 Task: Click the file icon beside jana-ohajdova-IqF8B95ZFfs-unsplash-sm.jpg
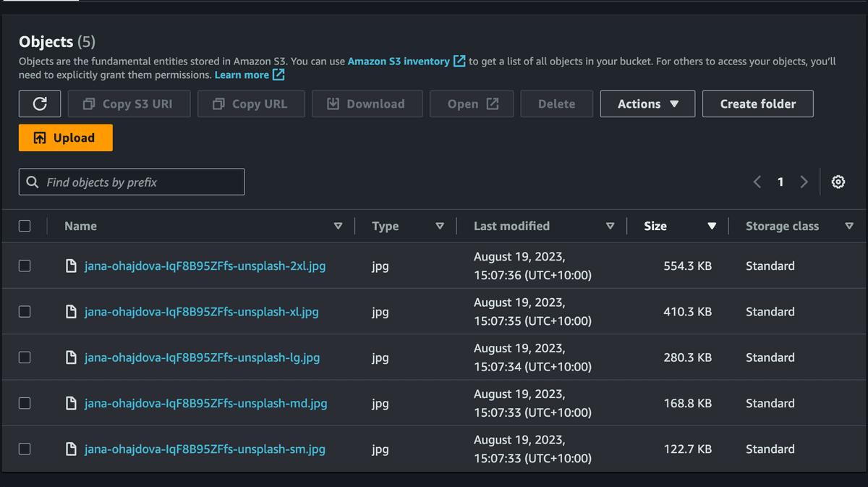click(x=70, y=449)
